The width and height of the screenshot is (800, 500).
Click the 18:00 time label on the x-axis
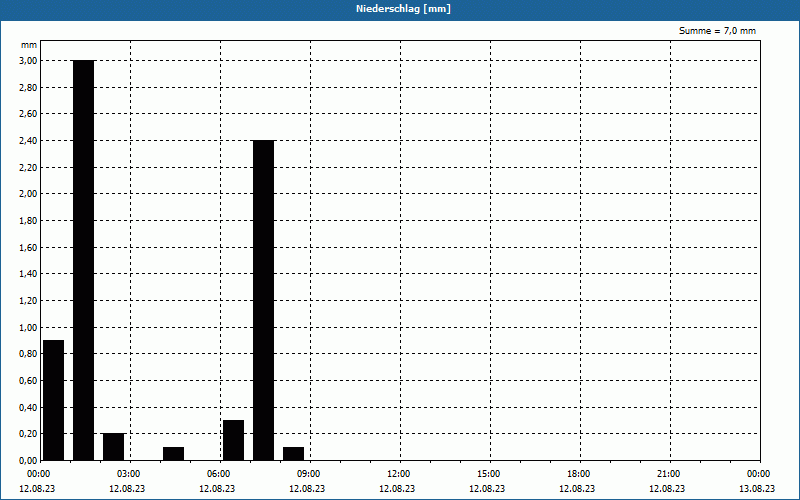[579, 474]
